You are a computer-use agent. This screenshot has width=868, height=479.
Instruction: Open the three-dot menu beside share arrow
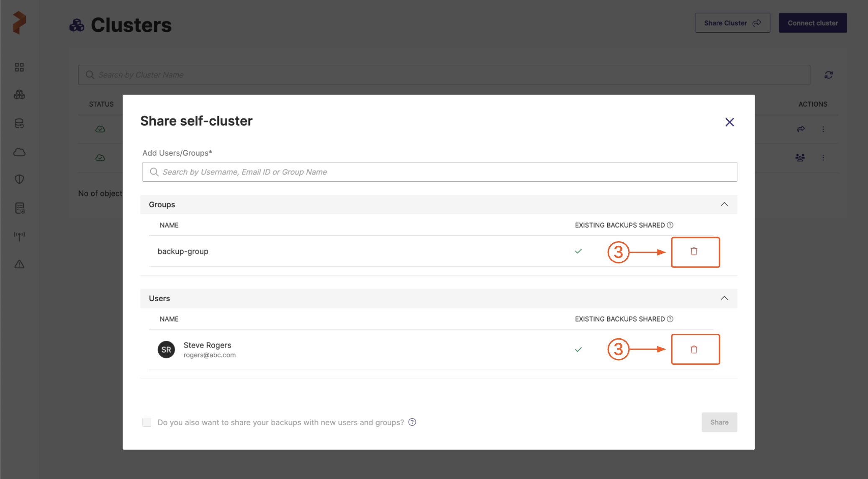pyautogui.click(x=823, y=129)
